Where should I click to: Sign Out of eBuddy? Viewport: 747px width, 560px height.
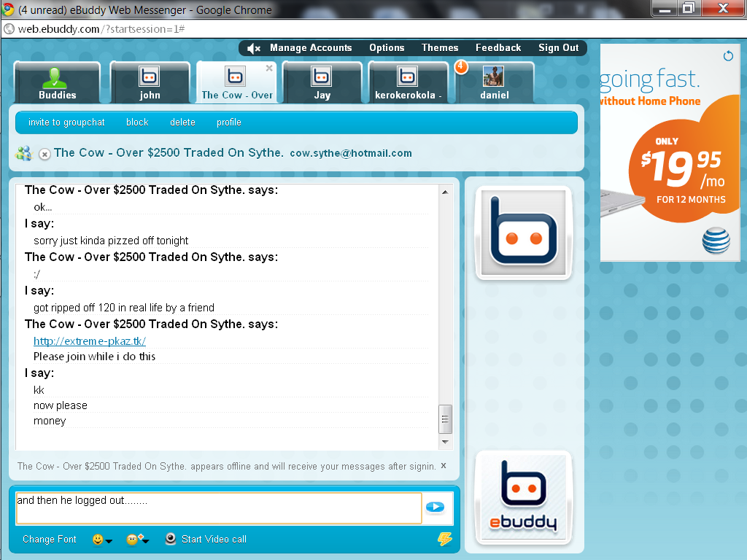[558, 47]
